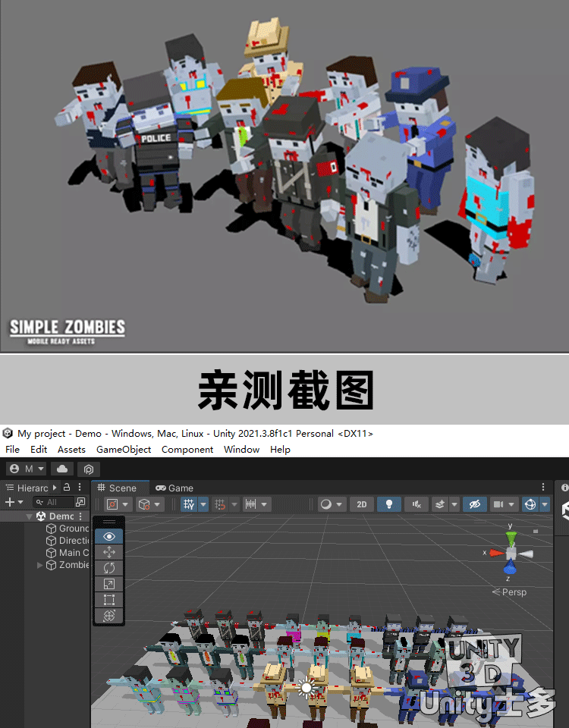Click the Scene camera settings icon
Image resolution: width=569 pixels, height=728 pixels.
pyautogui.click(x=498, y=504)
